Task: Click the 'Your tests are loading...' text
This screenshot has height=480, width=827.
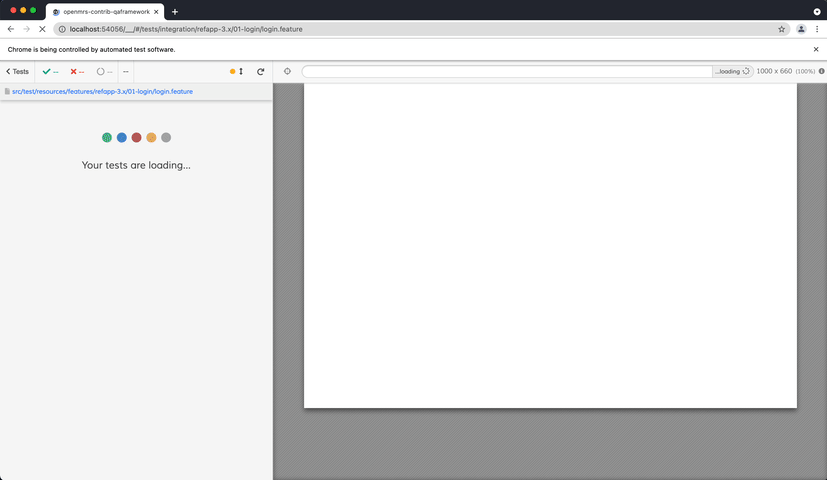Action: (136, 165)
